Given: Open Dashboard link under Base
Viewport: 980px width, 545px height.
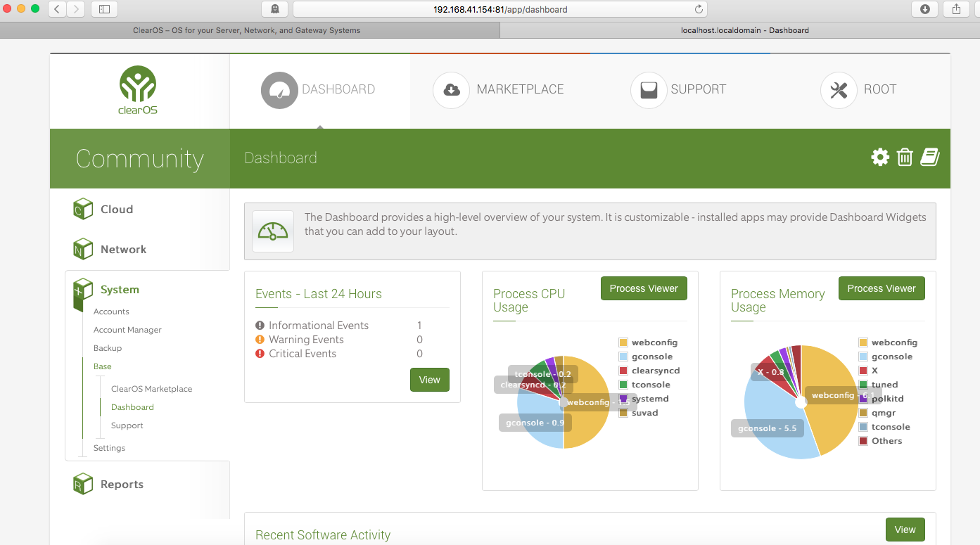Looking at the screenshot, I should tap(132, 407).
